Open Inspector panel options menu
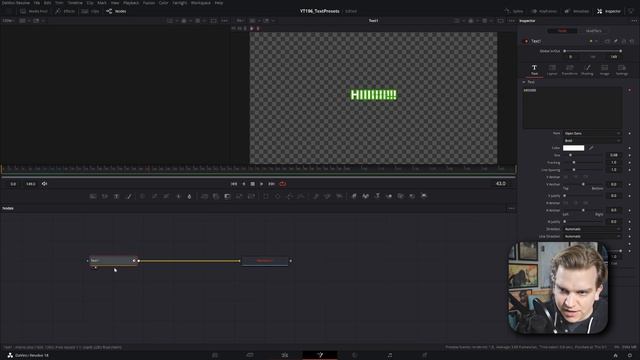The width and height of the screenshot is (640, 360). (634, 20)
